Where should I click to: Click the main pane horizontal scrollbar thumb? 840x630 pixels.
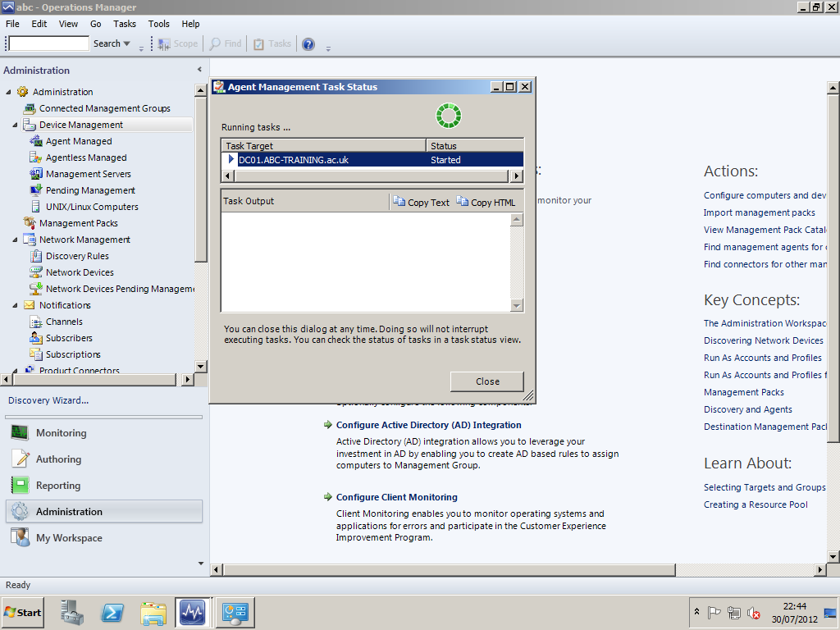[449, 569]
